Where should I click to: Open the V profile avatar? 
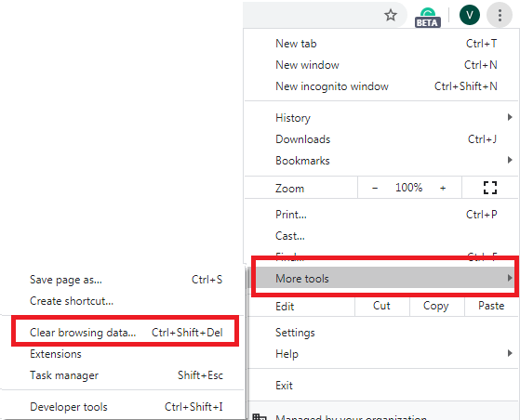pyautogui.click(x=469, y=15)
